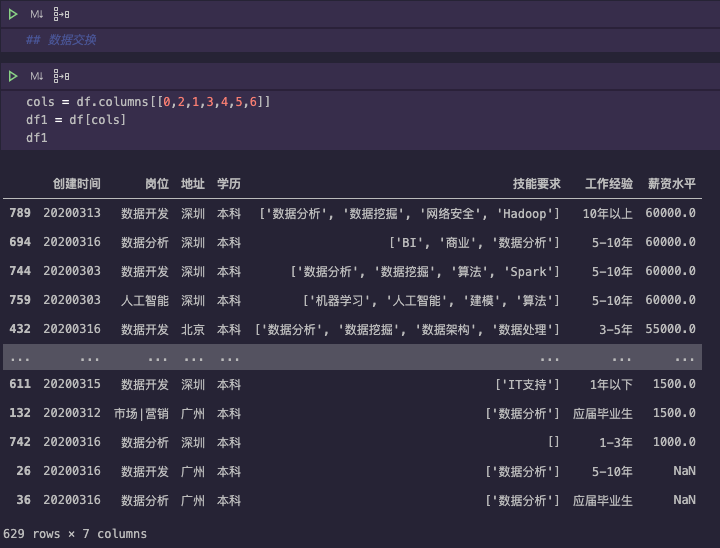Click the df.columns code line
Screen dimensions: 720x548
click(x=148, y=102)
